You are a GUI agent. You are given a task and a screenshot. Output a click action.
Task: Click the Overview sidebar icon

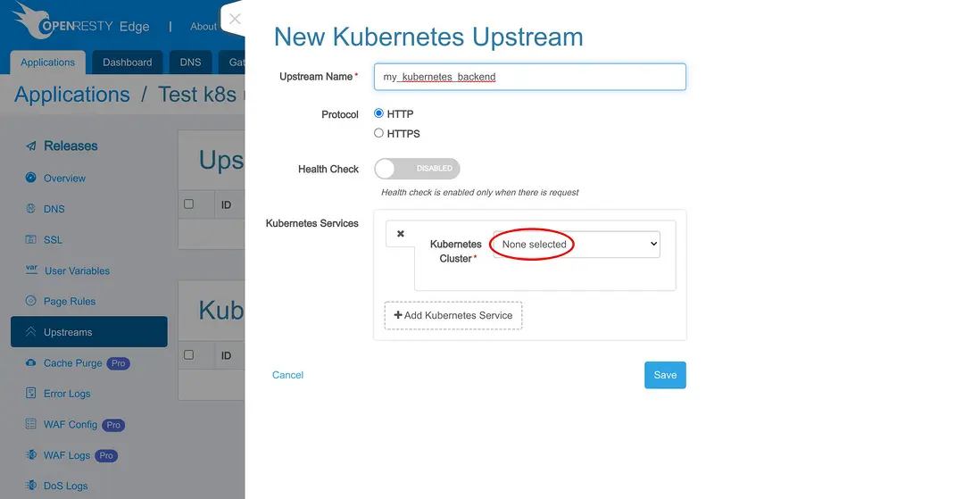pos(31,178)
